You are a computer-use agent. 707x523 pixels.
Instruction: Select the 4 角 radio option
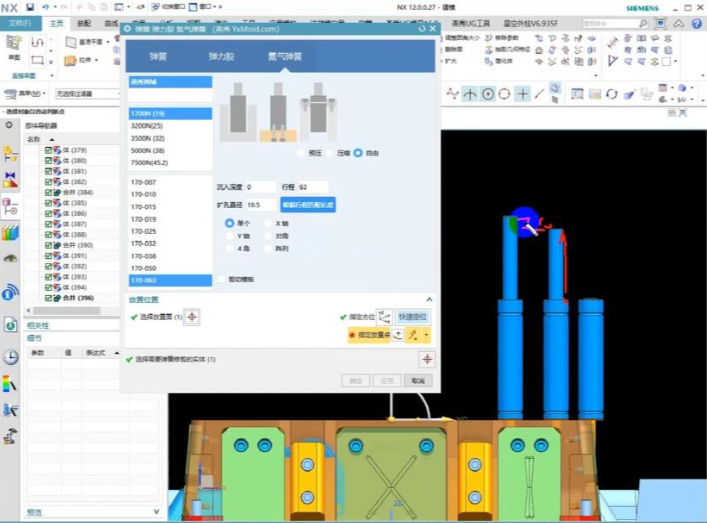point(229,248)
